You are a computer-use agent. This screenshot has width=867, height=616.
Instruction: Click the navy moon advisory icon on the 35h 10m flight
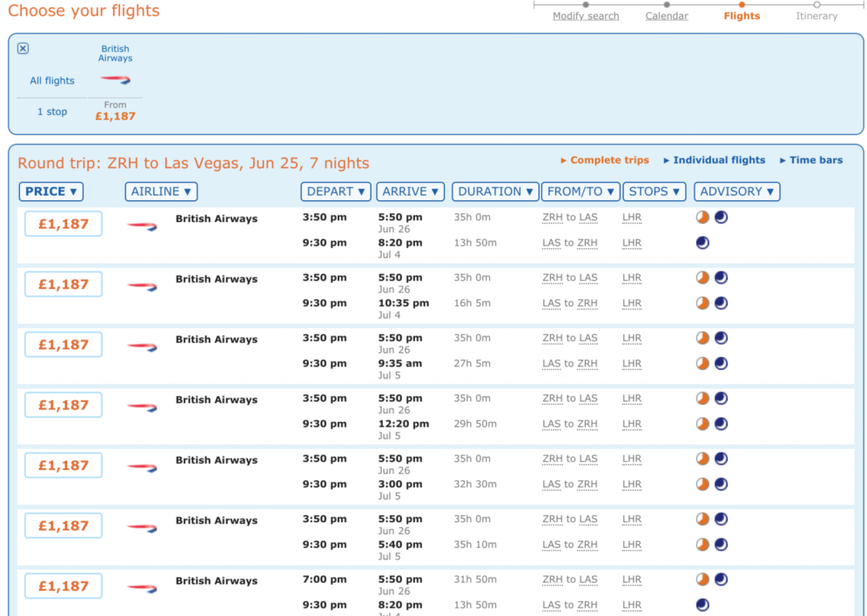click(x=721, y=544)
